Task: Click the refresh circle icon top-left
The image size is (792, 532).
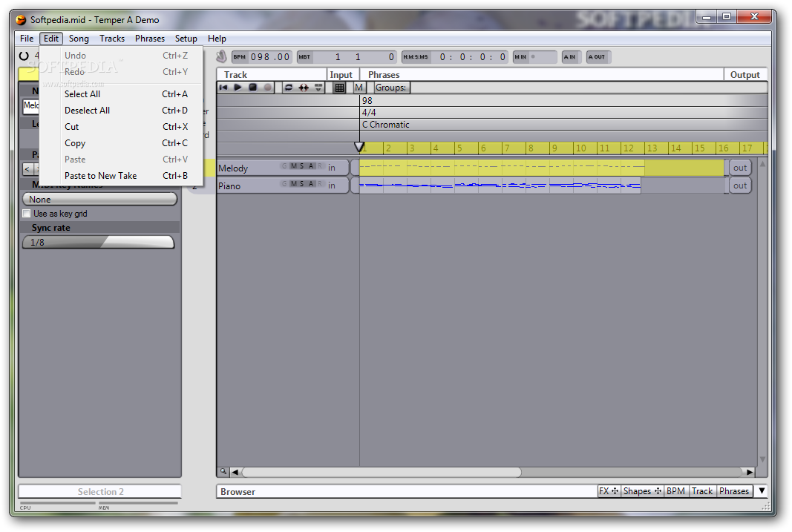Action: (24, 56)
